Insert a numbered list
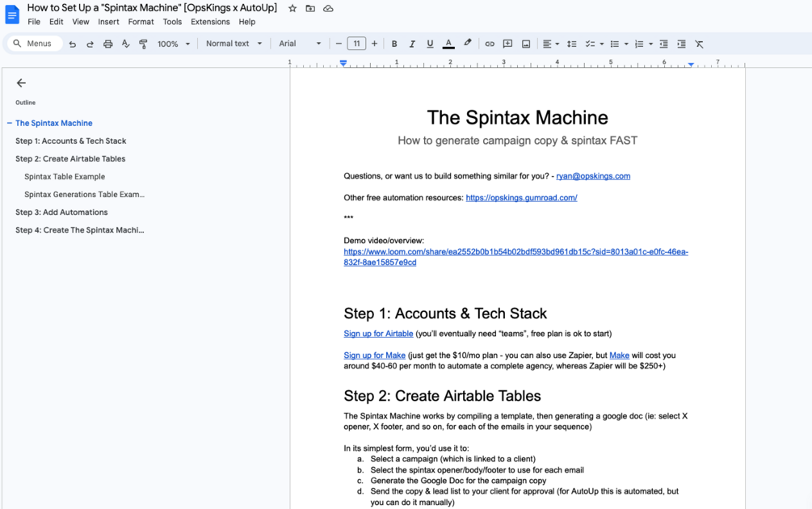Image resolution: width=812 pixels, height=509 pixels. [x=639, y=44]
